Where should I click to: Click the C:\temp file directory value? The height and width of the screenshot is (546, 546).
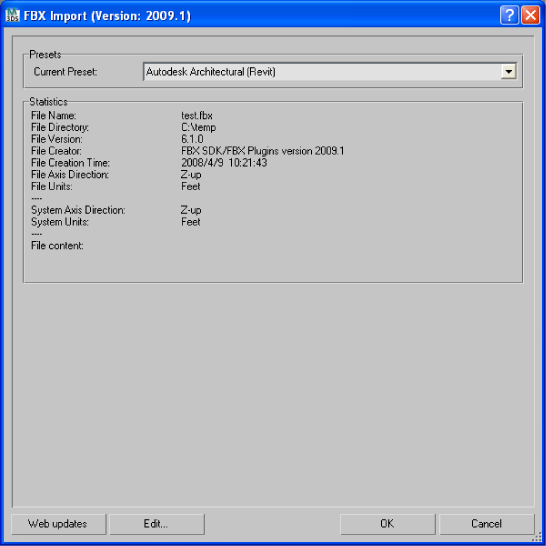click(x=198, y=127)
